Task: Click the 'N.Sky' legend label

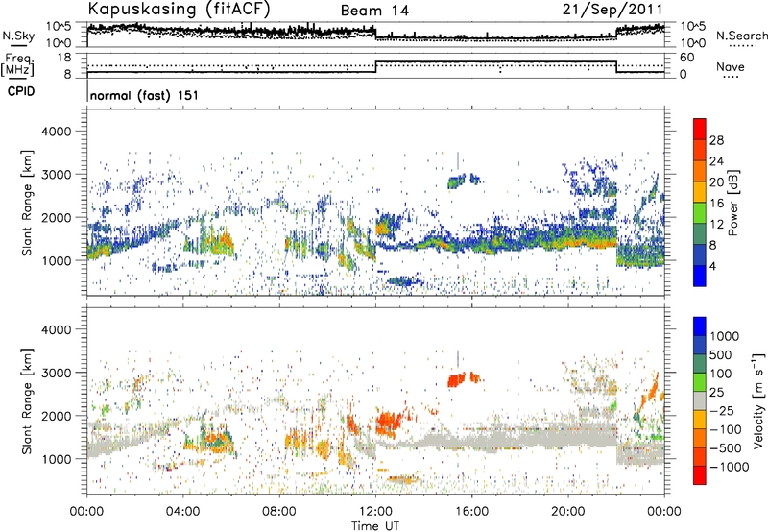Action: (18, 36)
